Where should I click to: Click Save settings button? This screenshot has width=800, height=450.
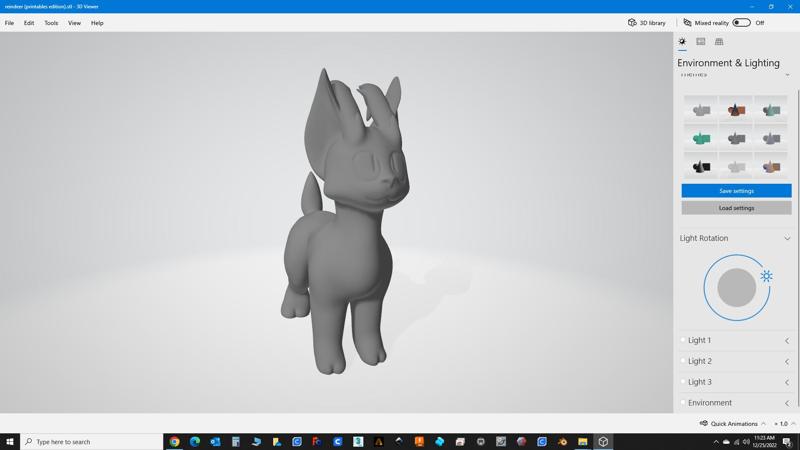pos(736,191)
